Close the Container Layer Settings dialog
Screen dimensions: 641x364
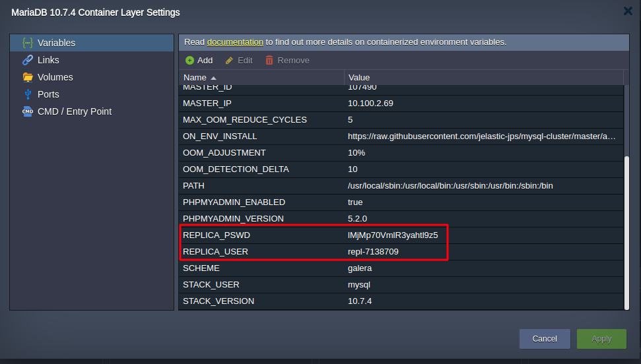pos(628,11)
